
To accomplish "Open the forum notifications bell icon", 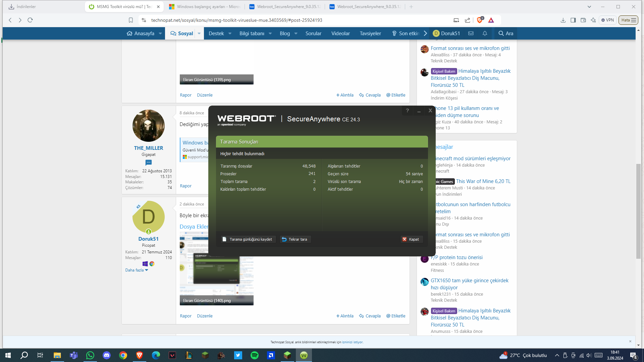I will pyautogui.click(x=485, y=34).
